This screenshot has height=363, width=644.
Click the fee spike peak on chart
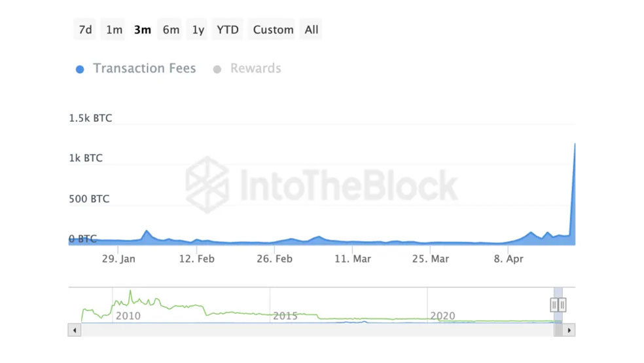click(574, 144)
